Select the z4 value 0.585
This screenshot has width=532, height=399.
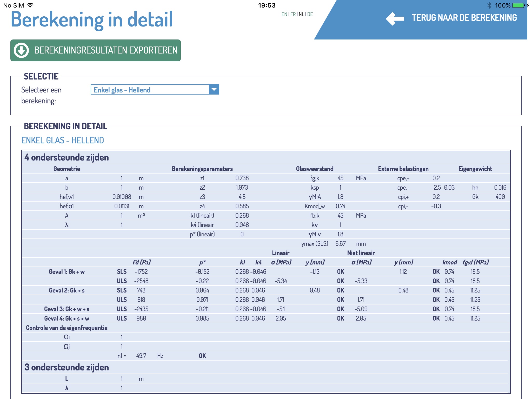(242, 206)
